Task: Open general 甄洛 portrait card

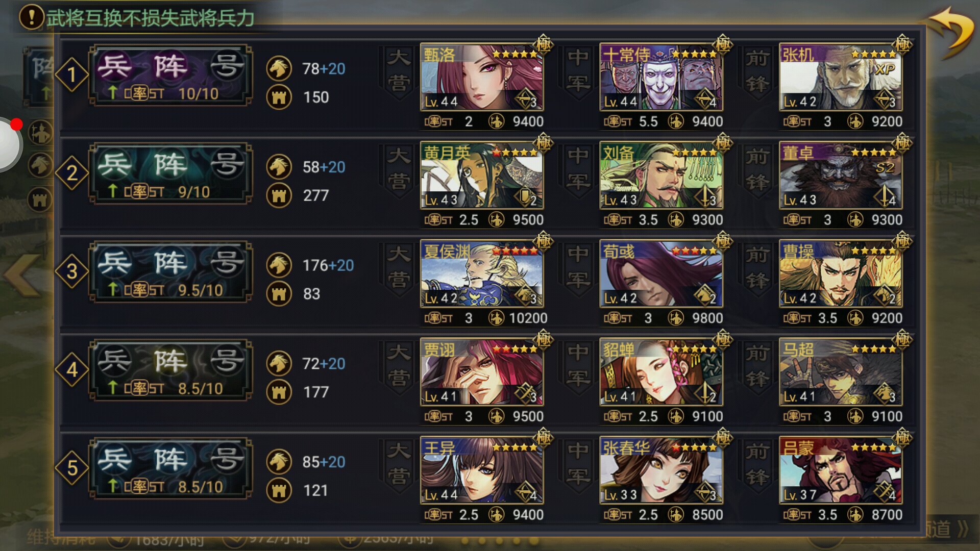Action: pos(482,77)
